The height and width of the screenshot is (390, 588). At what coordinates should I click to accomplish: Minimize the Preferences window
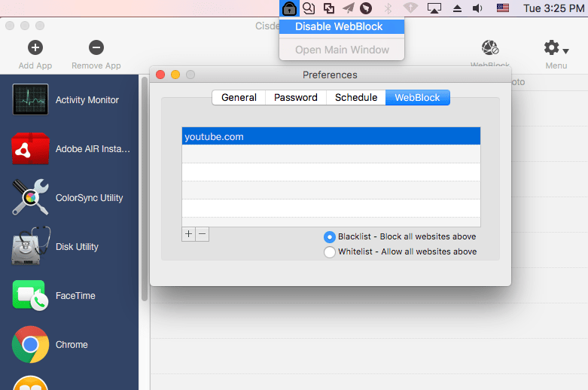tap(175, 75)
